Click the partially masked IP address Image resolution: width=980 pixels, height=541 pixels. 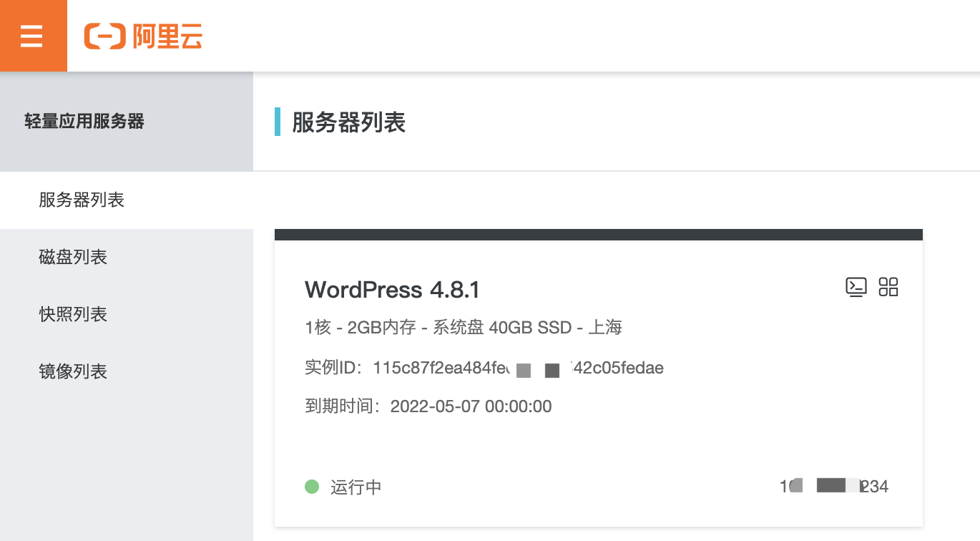click(834, 487)
